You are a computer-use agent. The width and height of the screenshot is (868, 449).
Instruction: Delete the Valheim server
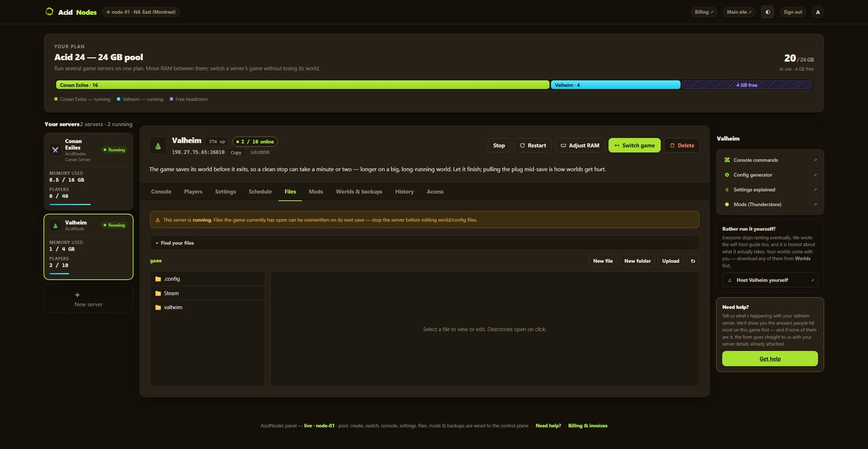tap(682, 146)
